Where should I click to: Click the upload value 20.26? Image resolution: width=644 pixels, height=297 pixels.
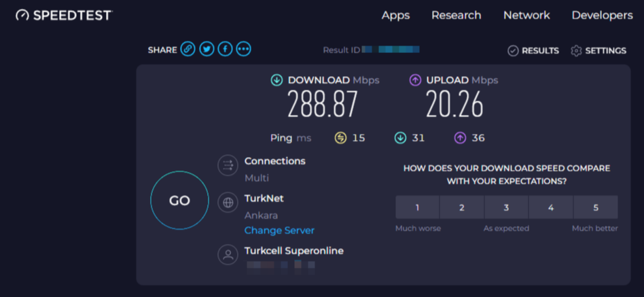tap(454, 105)
